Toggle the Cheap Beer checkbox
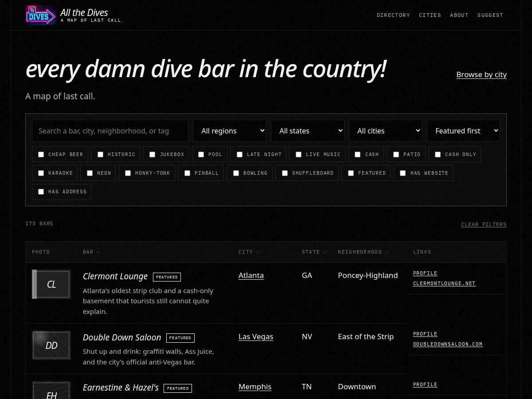This screenshot has width=532, height=399. (41, 154)
